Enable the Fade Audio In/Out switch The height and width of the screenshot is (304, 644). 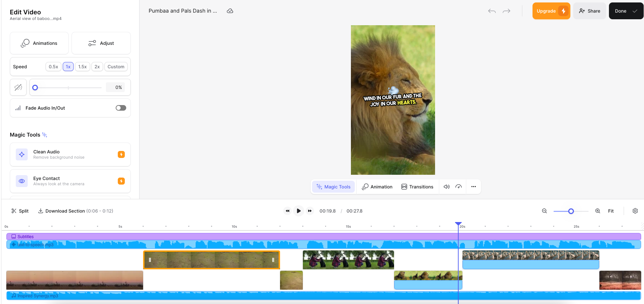click(x=121, y=108)
